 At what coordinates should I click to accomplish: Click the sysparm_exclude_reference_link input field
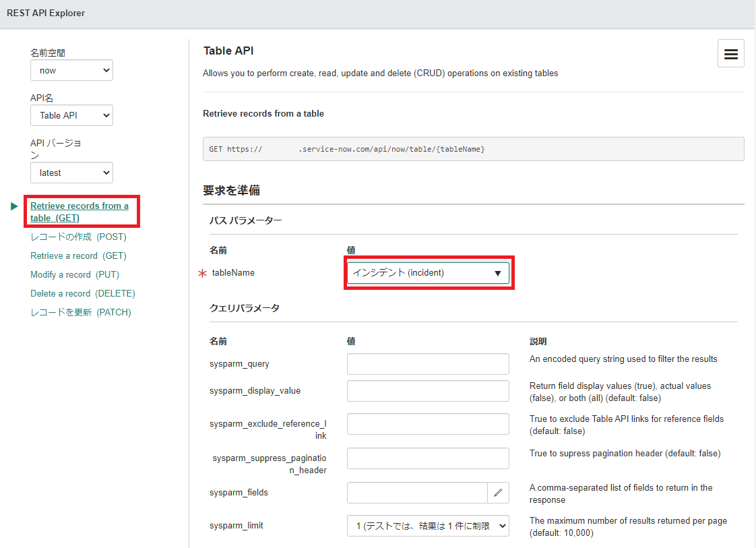(x=428, y=423)
